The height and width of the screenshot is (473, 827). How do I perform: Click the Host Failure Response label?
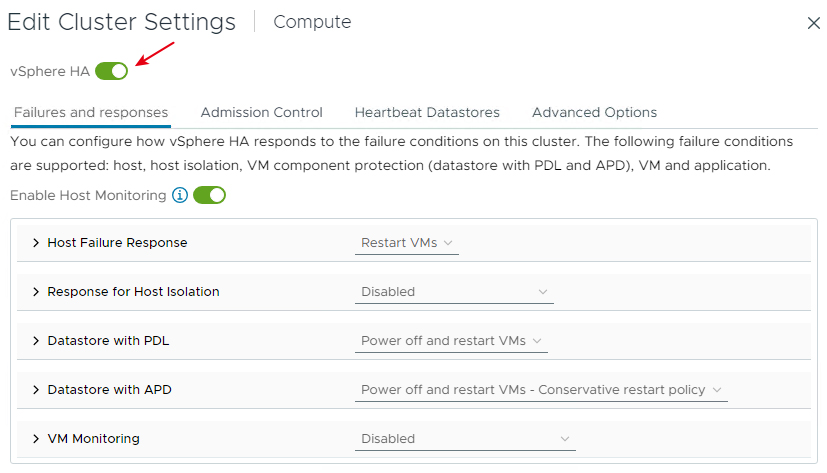pyautogui.click(x=117, y=243)
